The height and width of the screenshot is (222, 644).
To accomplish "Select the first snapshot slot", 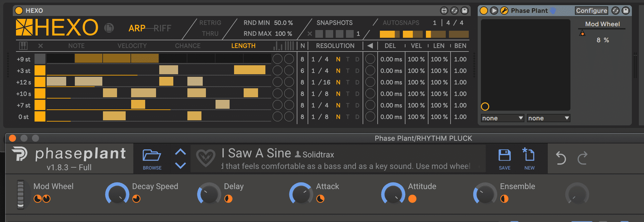I will click(319, 34).
